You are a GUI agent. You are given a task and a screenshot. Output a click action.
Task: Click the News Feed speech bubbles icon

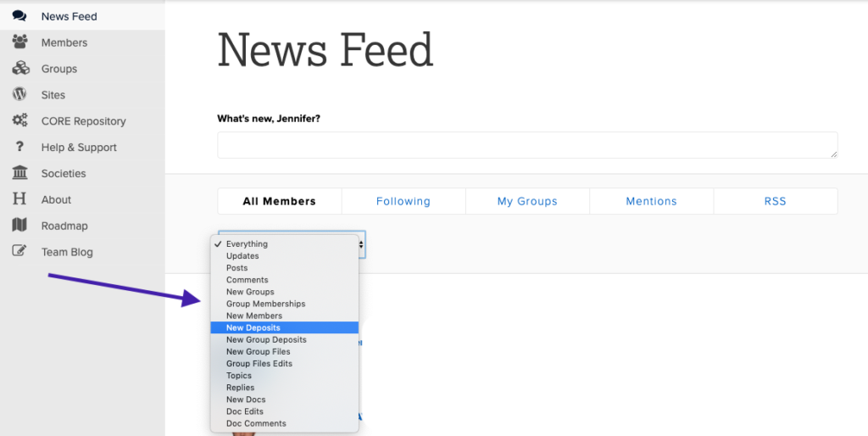19,16
